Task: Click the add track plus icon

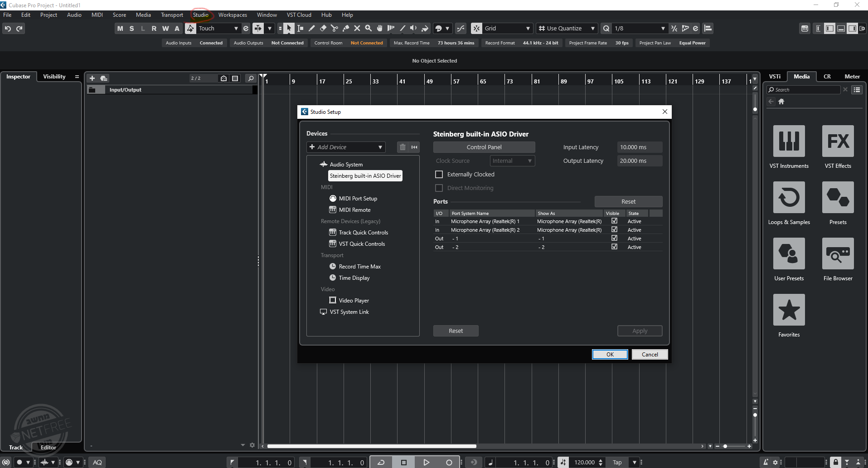Action: (x=92, y=78)
